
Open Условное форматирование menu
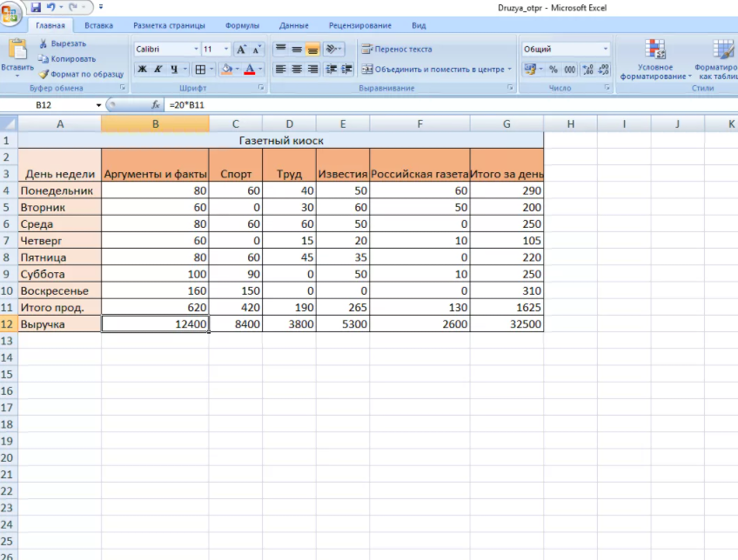(x=655, y=59)
